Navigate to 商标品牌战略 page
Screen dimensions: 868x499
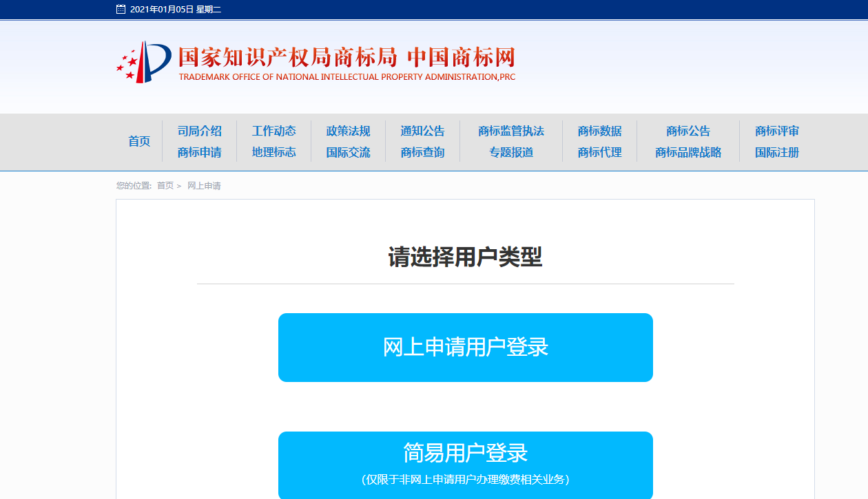point(688,152)
